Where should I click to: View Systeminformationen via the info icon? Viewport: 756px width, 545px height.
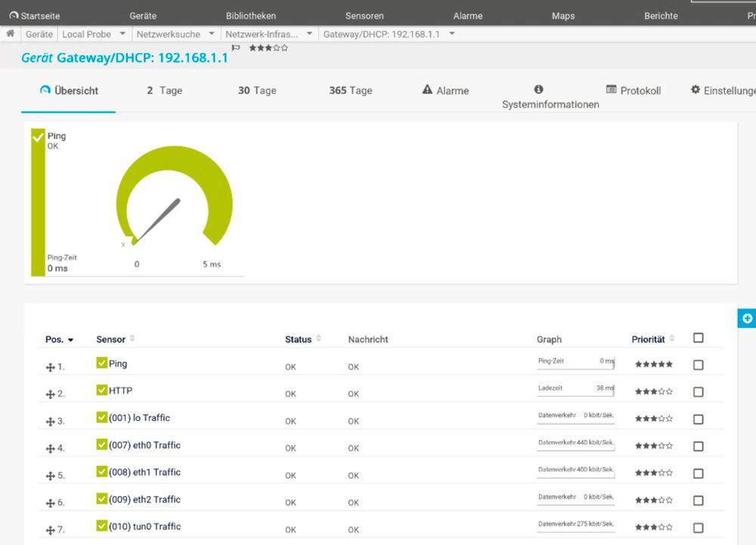tap(538, 88)
